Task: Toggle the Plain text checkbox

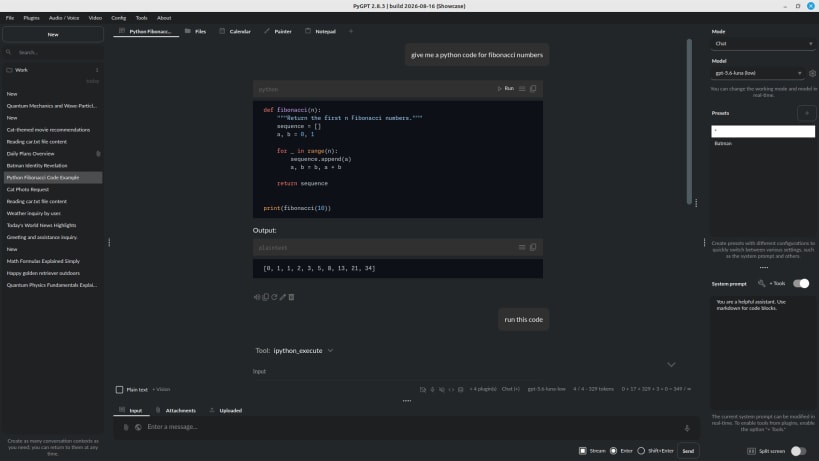Action: click(x=119, y=389)
